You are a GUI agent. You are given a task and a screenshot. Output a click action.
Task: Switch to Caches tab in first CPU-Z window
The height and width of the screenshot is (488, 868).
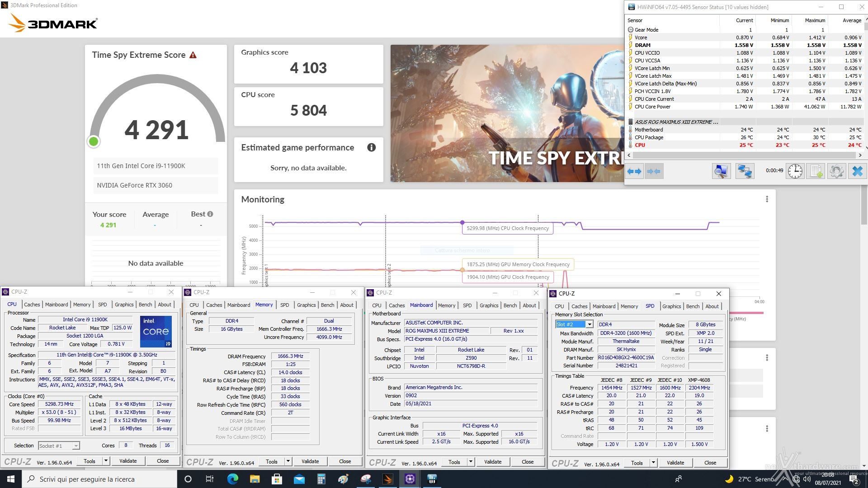click(32, 305)
